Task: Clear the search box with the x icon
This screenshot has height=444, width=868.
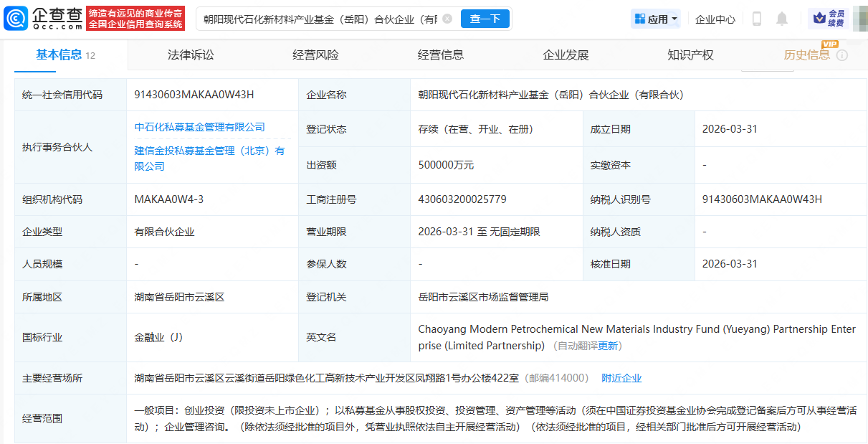Action: click(447, 19)
